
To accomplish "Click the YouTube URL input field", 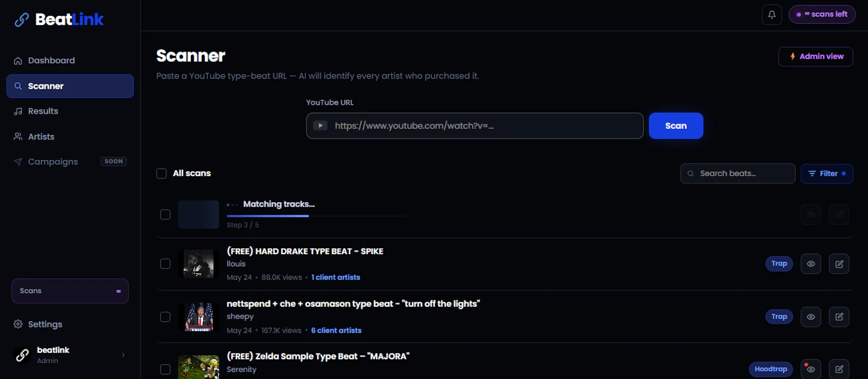I will pos(475,126).
